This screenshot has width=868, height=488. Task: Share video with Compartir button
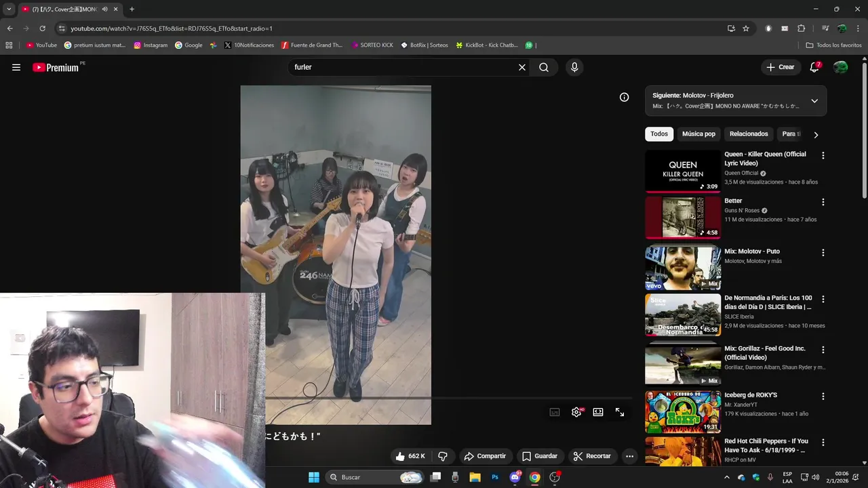click(x=485, y=456)
